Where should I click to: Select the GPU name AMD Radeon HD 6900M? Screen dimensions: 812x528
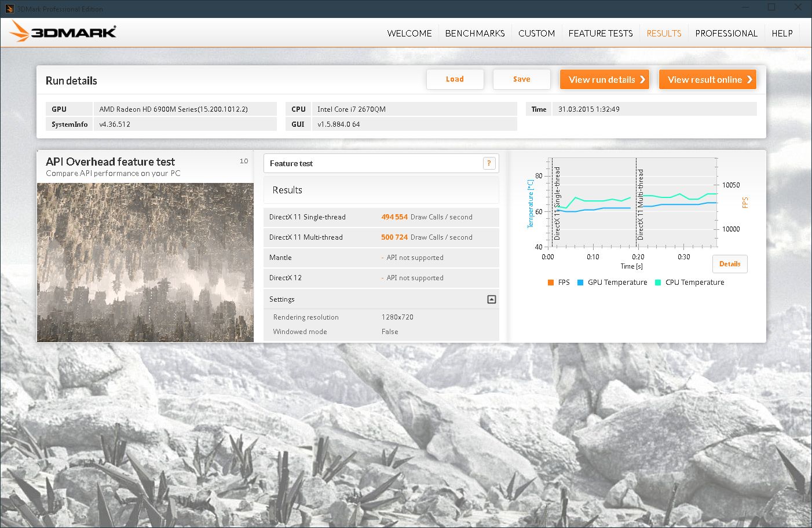[173, 109]
